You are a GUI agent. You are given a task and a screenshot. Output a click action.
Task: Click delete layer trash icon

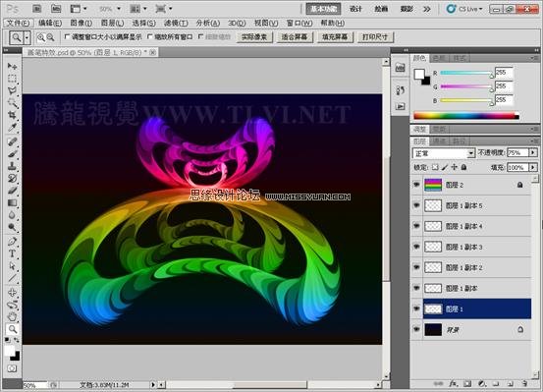524,384
